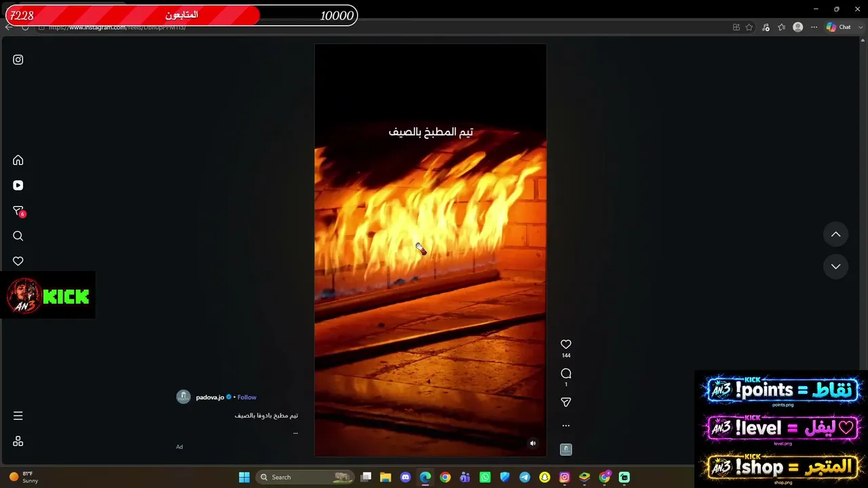The height and width of the screenshot is (488, 868).
Task: Open Edge Settings and more menu
Action: coord(814,27)
